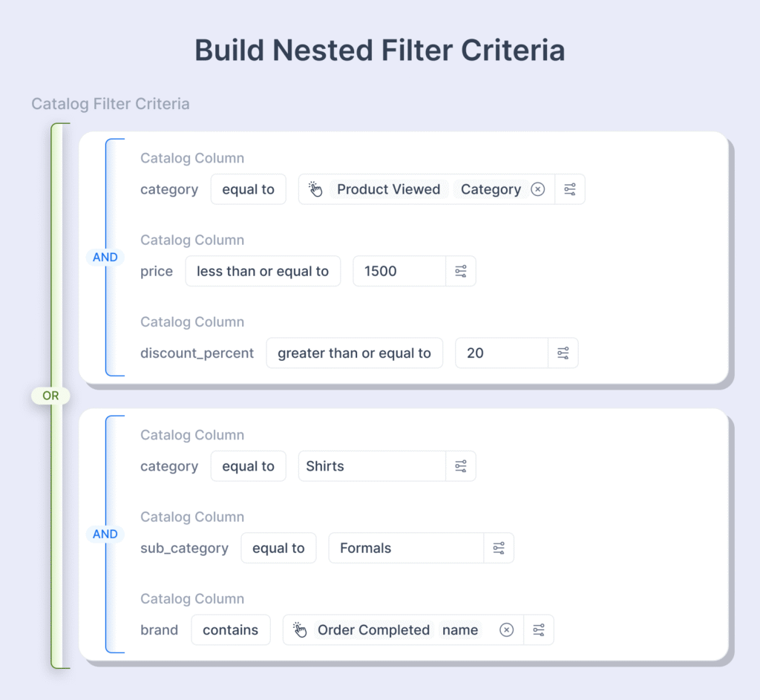The image size is (760, 700).
Task: Click the Product Viewed event chip
Action: click(388, 189)
